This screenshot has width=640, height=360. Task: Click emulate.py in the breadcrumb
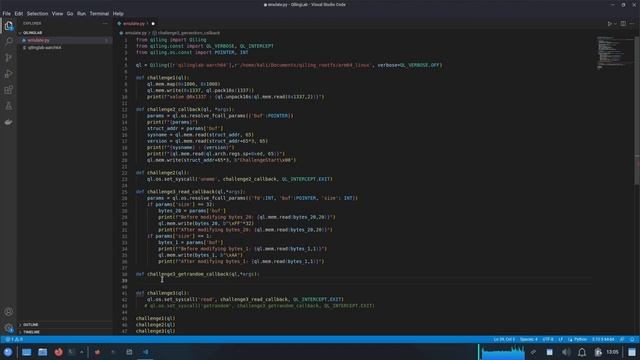coord(135,33)
